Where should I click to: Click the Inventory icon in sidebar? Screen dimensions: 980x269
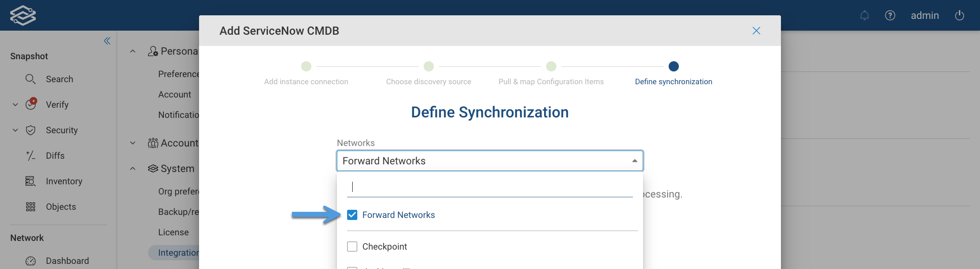[31, 181]
